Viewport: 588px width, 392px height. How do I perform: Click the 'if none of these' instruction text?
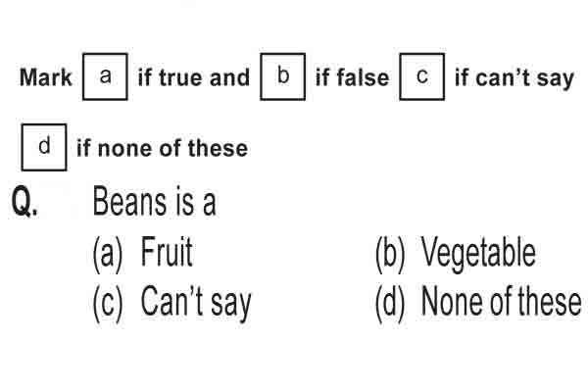pyautogui.click(x=162, y=148)
